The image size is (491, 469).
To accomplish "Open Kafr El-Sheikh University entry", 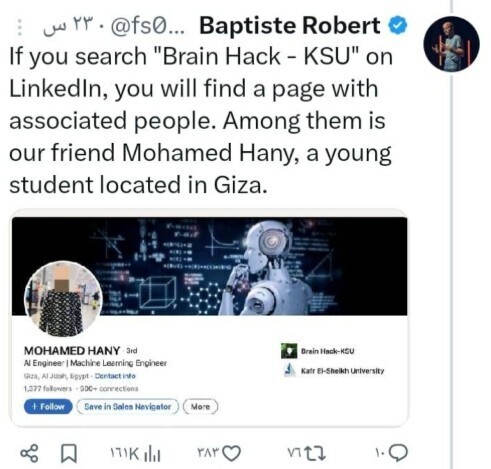I will tap(334, 371).
